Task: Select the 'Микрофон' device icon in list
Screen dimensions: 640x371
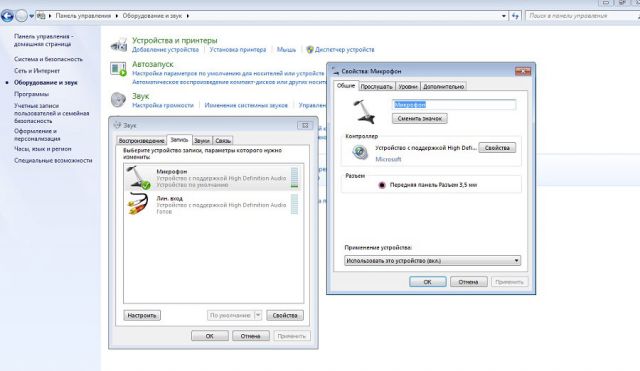Action: pos(138,178)
